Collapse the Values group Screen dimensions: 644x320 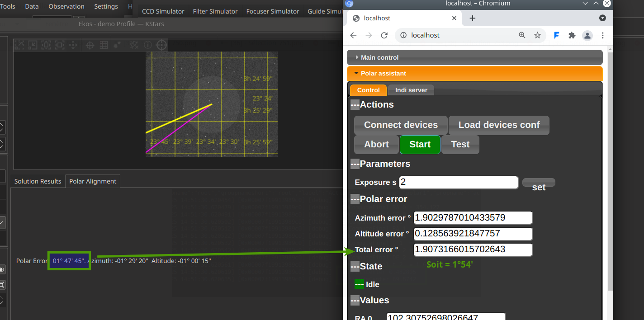tap(355, 300)
